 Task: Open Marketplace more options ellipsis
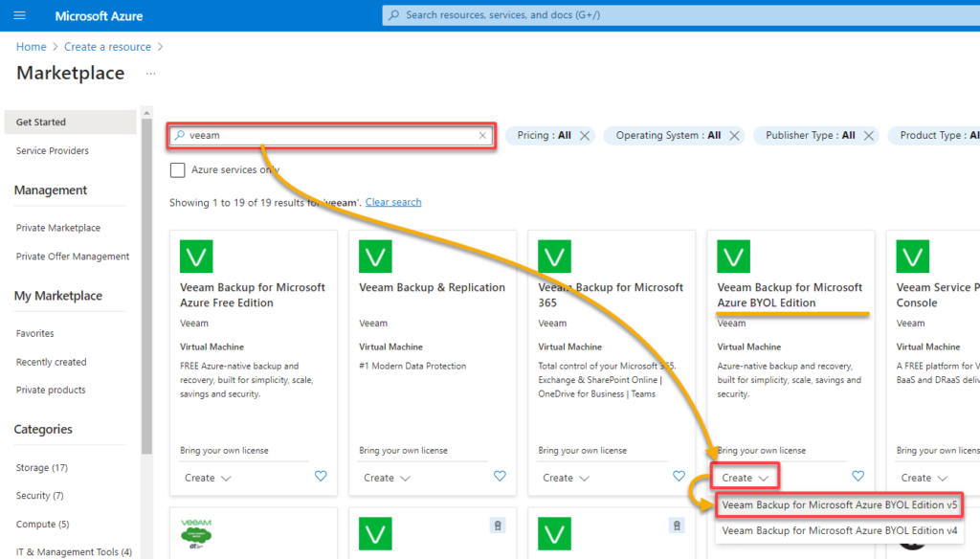tap(150, 74)
